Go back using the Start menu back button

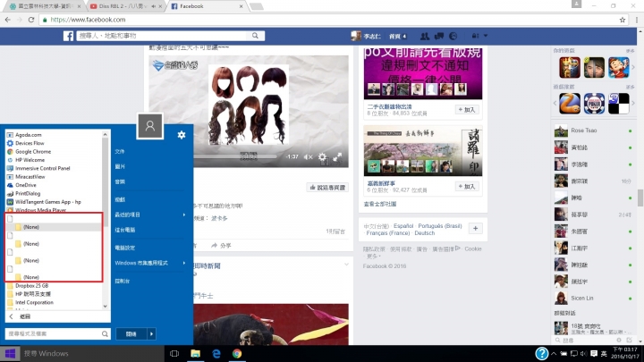click(x=21, y=316)
